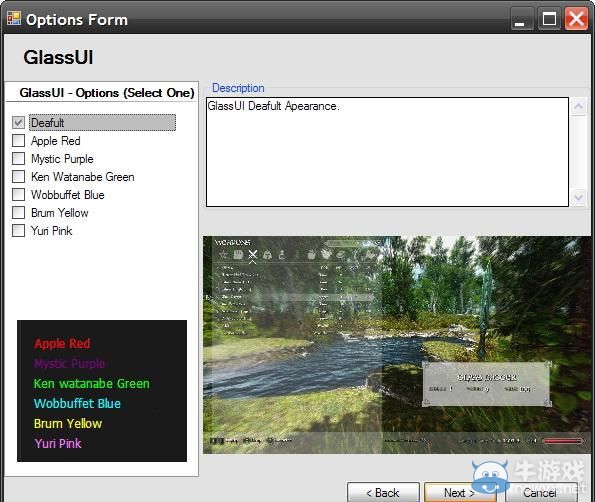595x502 pixels.
Task: Close the Options Form window
Action: (576, 19)
